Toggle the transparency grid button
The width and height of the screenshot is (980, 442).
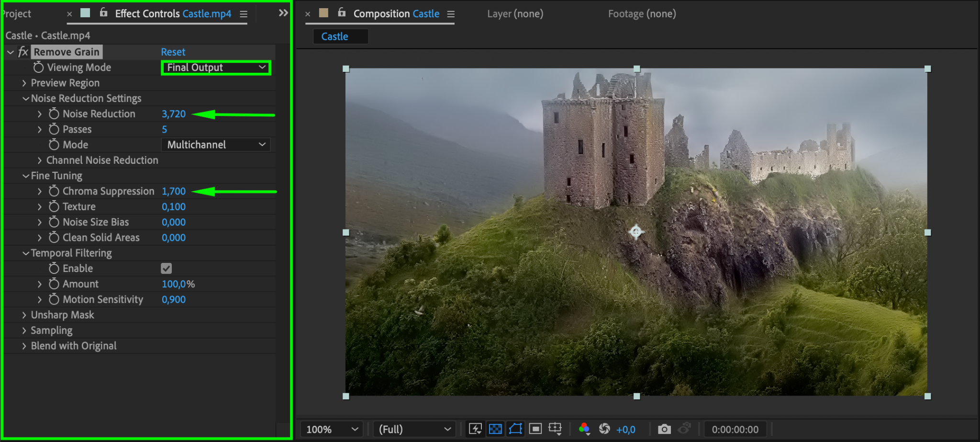[x=495, y=429]
